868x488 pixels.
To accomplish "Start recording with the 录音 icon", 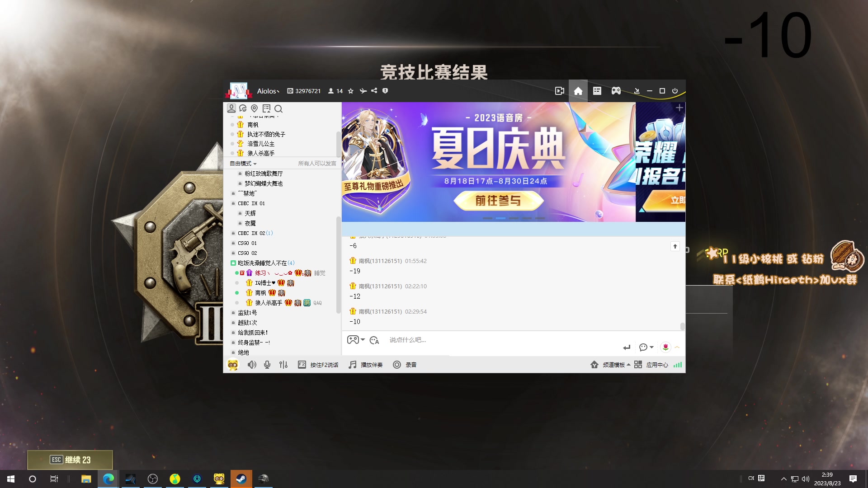I will (x=397, y=365).
